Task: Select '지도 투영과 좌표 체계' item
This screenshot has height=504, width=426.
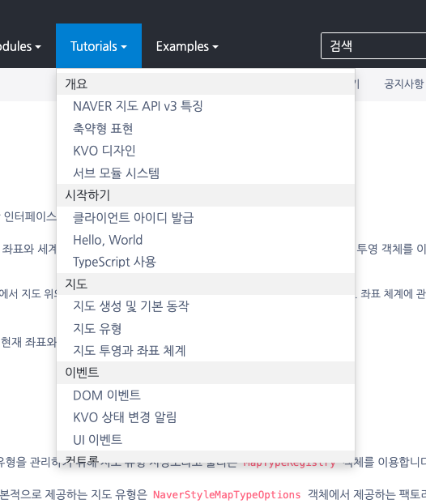Action: pos(206,351)
